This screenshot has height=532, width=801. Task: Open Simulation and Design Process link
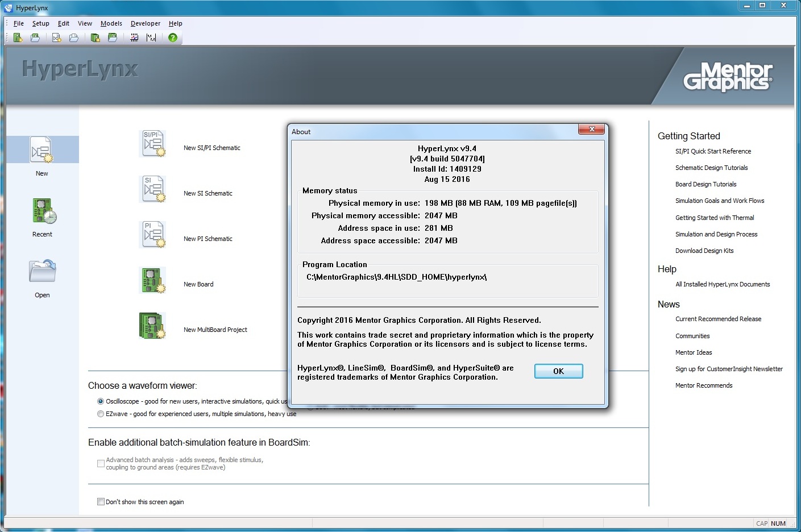[716, 234]
